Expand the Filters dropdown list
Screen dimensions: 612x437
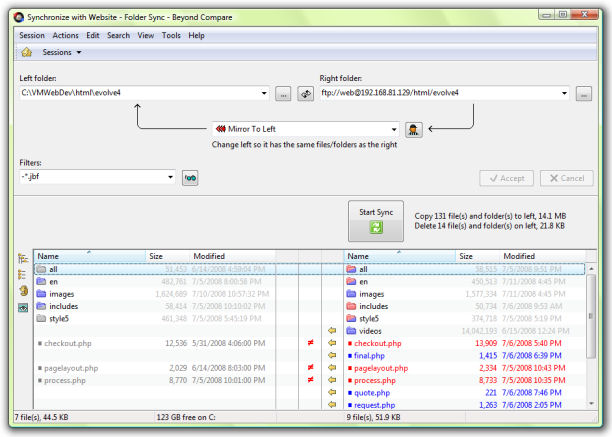(171, 177)
